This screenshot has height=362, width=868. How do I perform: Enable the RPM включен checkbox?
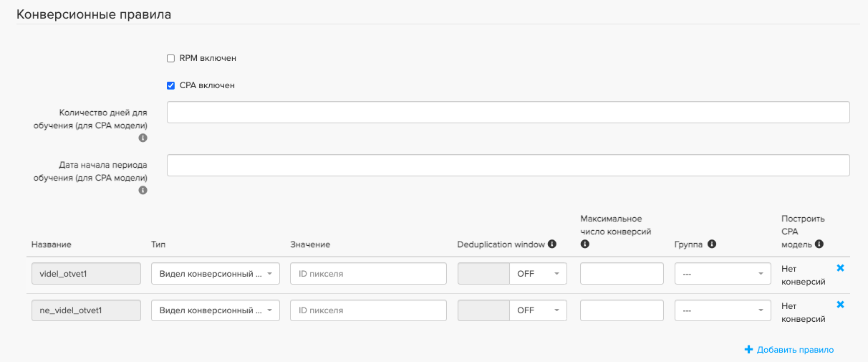pyautogui.click(x=170, y=58)
